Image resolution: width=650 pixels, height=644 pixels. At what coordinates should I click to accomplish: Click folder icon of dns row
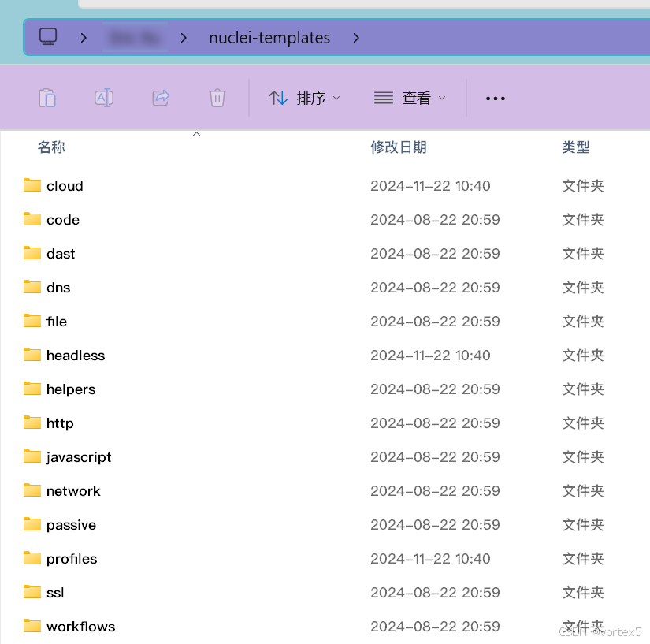click(32, 287)
